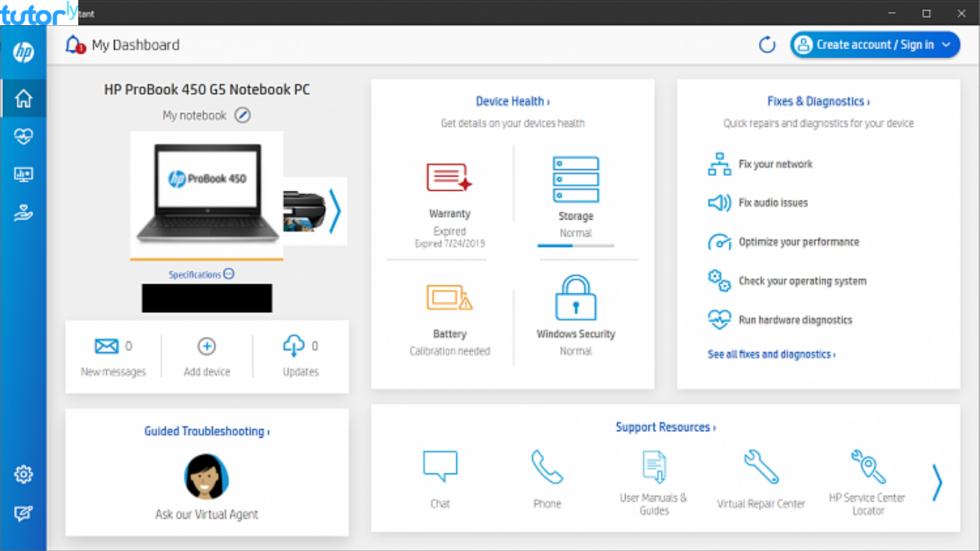Open the Storage status icon

(x=575, y=179)
